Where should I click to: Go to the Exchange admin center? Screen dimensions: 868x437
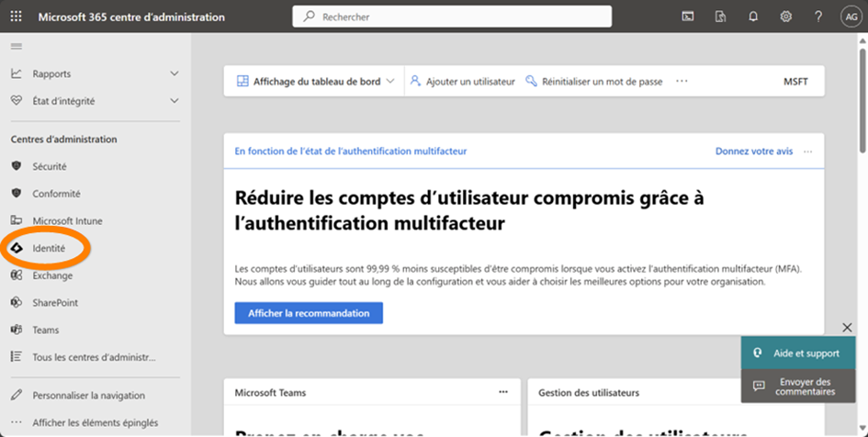pos(52,275)
